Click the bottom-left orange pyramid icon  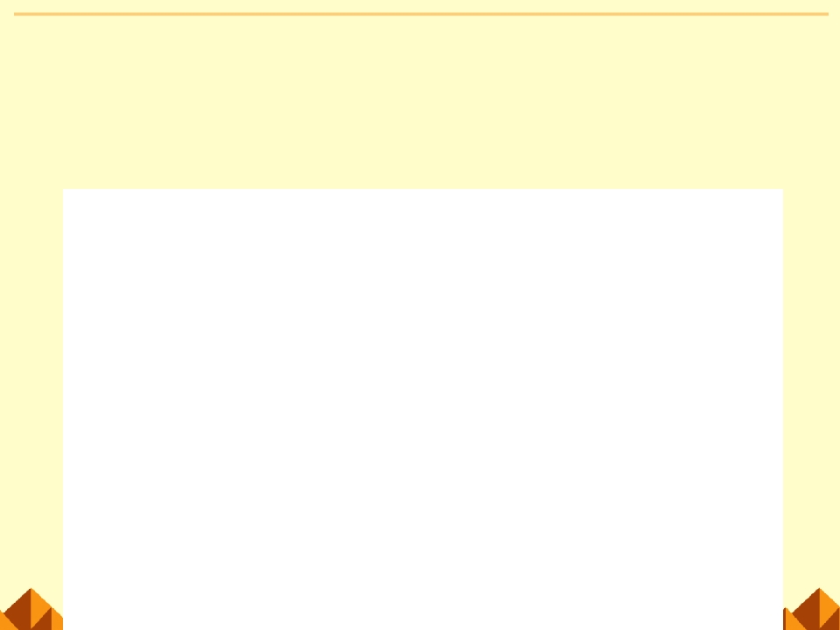point(31,609)
